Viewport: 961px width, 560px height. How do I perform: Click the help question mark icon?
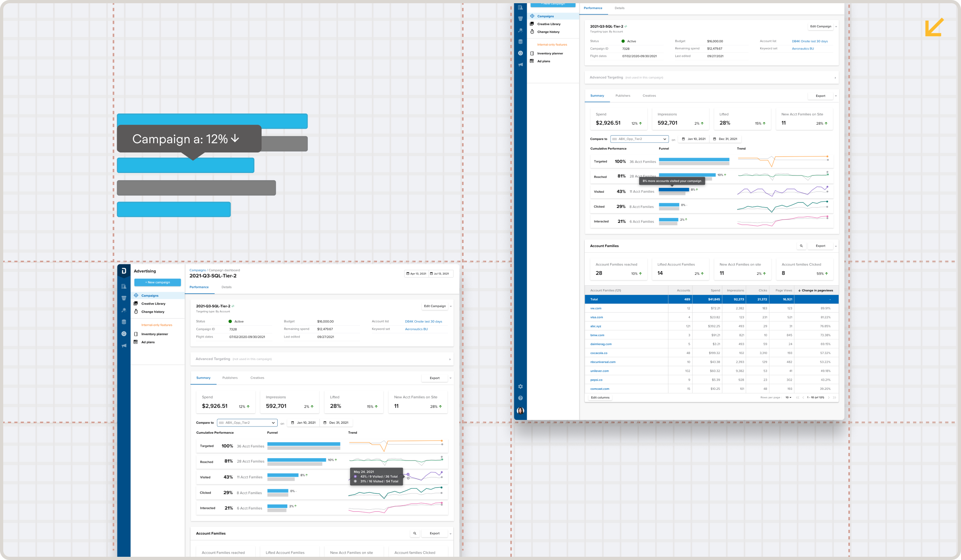[x=520, y=398]
